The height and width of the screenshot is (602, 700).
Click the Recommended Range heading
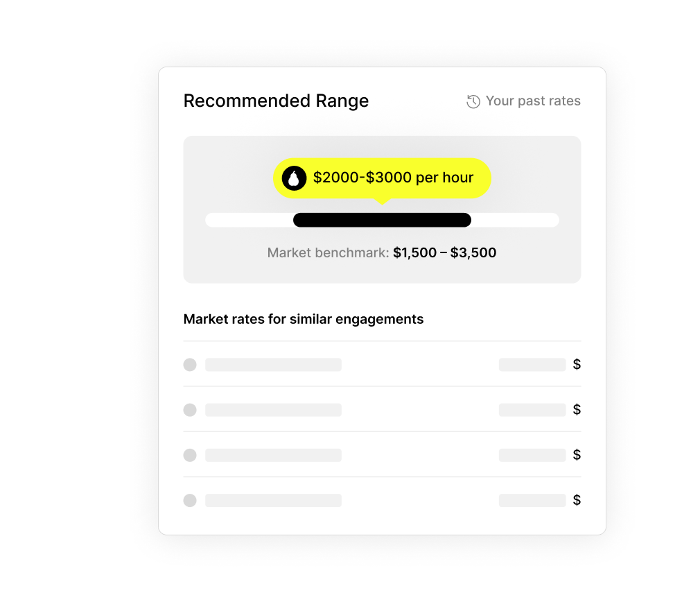[x=276, y=101]
